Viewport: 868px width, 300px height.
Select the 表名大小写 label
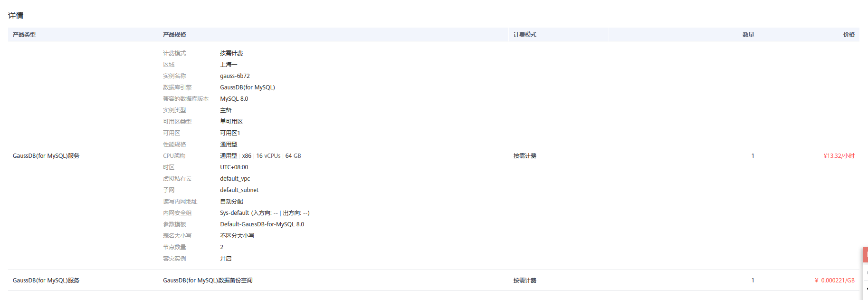(177, 236)
